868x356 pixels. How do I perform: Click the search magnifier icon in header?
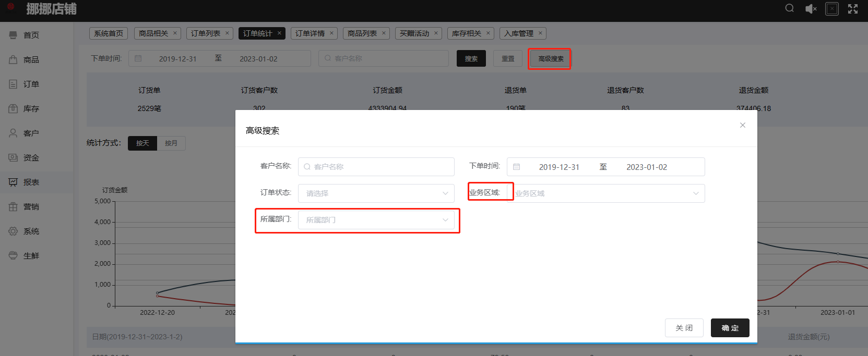point(789,8)
